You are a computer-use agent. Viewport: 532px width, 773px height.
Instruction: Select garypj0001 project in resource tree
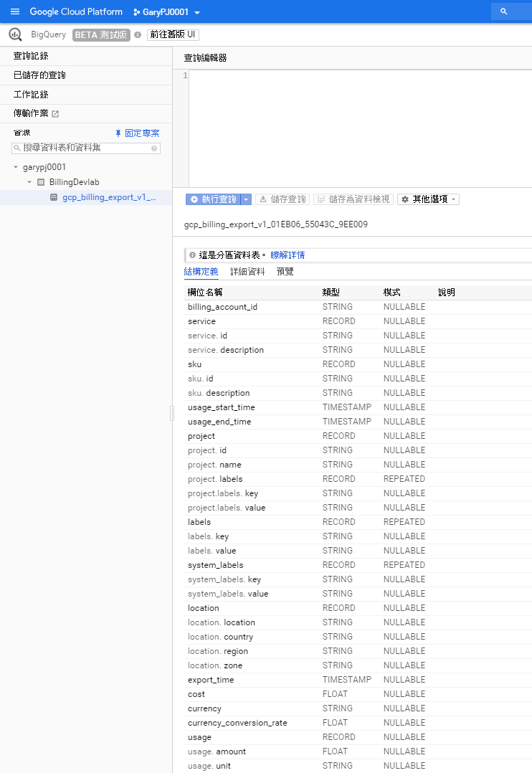click(x=44, y=167)
